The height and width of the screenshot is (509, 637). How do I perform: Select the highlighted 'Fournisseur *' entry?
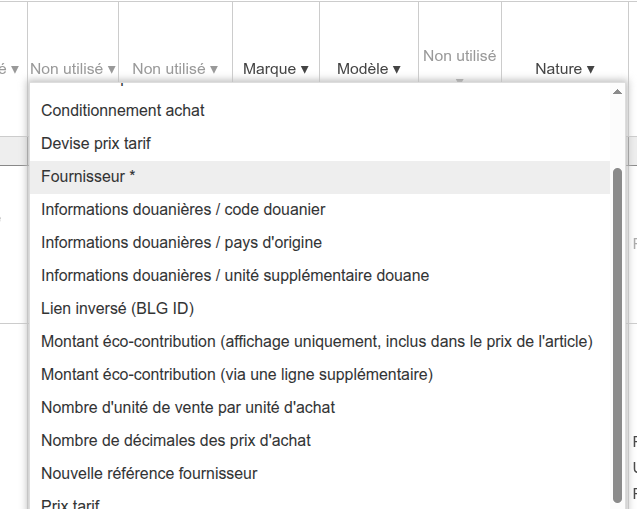pyautogui.click(x=320, y=177)
